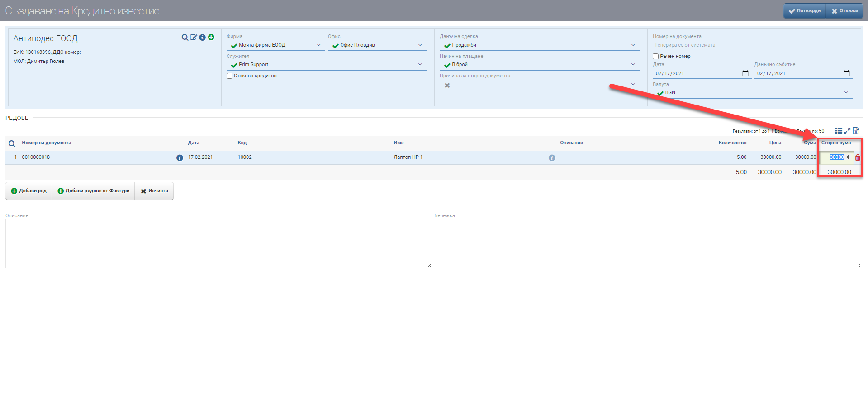Image resolution: width=868 pixels, height=396 pixels.
Task: Click the table search magnifier icon
Action: point(12,143)
